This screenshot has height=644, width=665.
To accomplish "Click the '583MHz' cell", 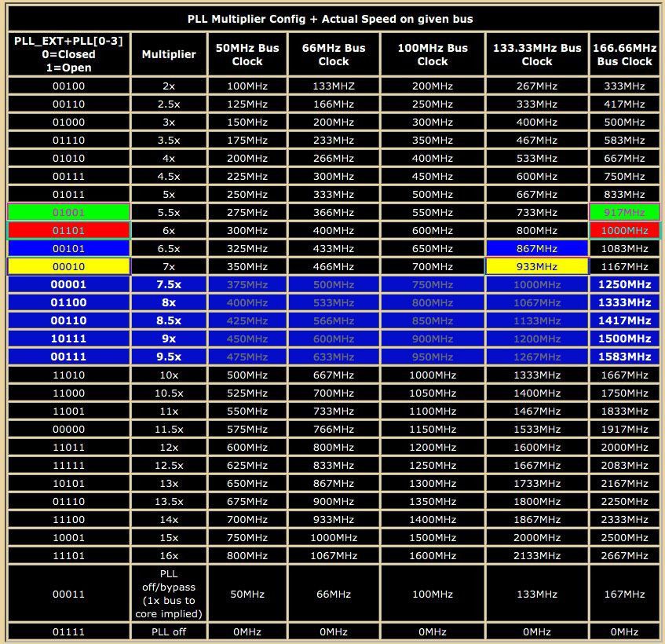I will (x=624, y=141).
